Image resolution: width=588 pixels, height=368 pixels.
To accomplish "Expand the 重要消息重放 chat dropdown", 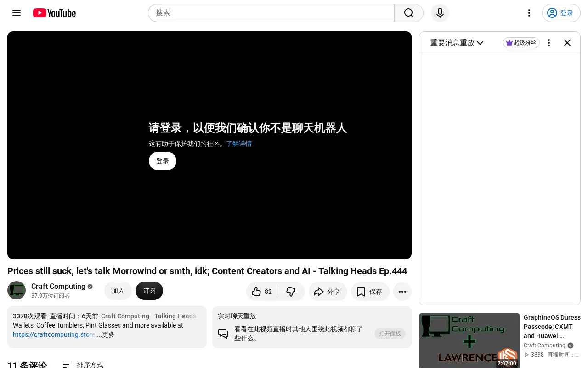I will pos(457,43).
